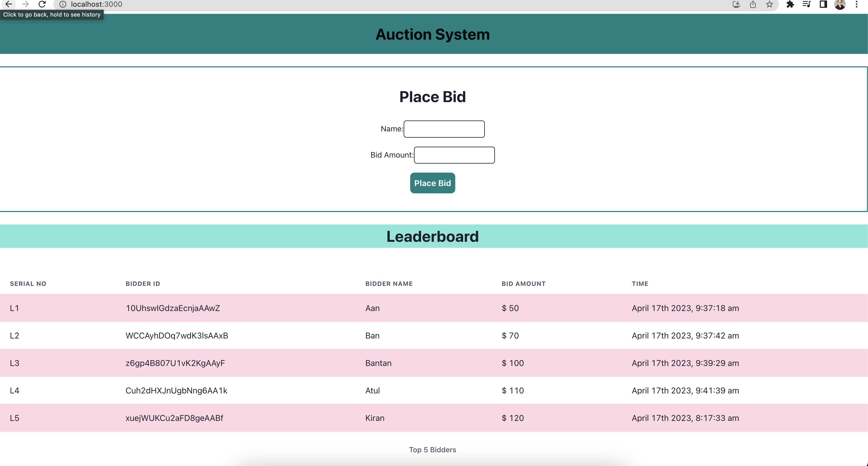This screenshot has height=466, width=868.
Task: Open the Extensions puzzle icon
Action: (790, 4)
